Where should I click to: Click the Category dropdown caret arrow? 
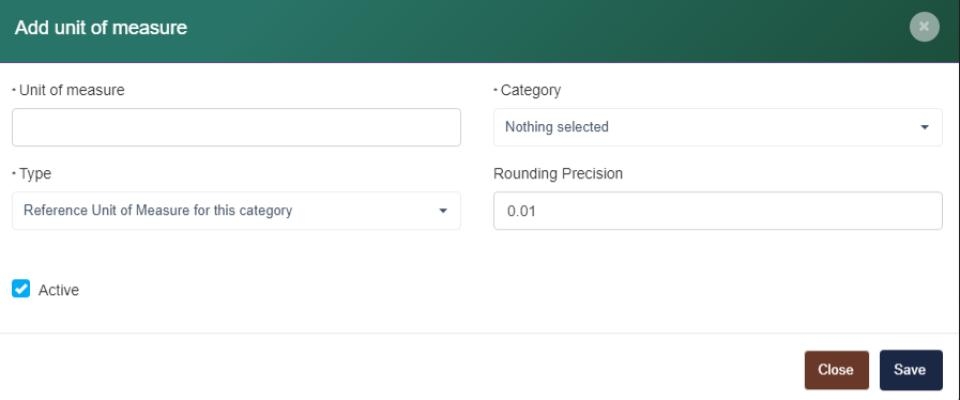click(x=924, y=128)
